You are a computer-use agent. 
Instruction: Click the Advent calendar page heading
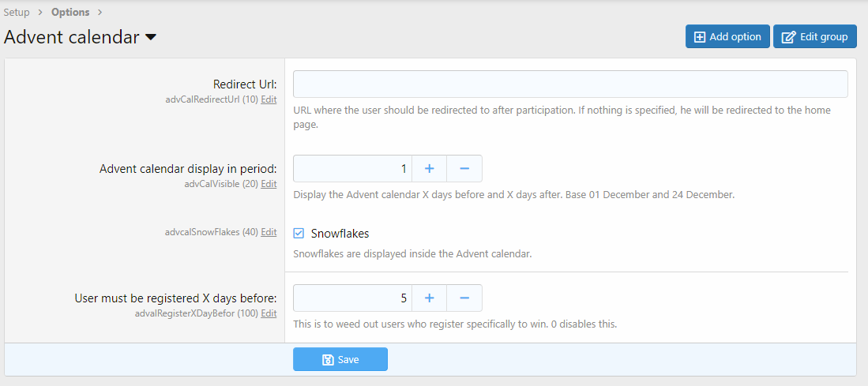[x=71, y=37]
